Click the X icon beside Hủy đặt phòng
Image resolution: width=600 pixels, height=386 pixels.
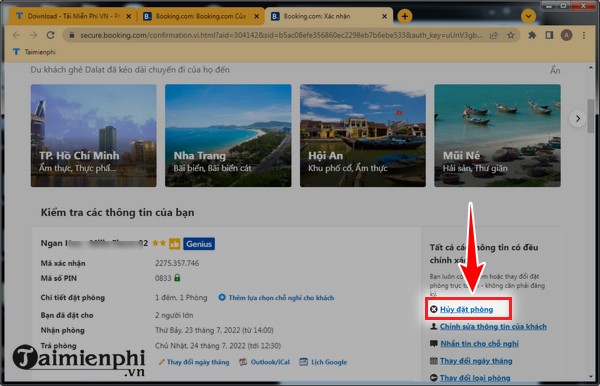tap(434, 309)
